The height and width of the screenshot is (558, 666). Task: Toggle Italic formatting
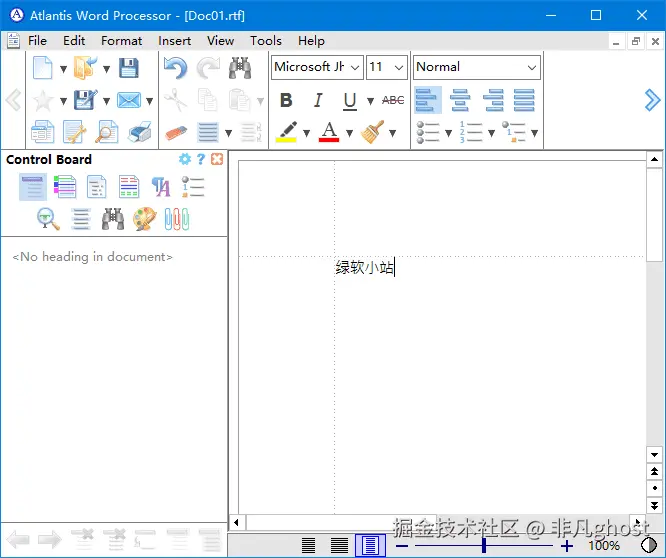tap(318, 100)
